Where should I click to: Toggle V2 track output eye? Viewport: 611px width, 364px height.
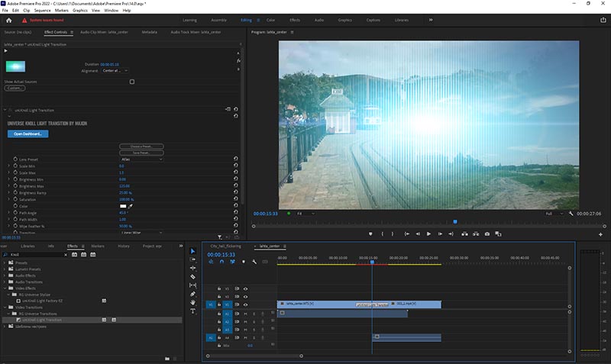pos(245,297)
